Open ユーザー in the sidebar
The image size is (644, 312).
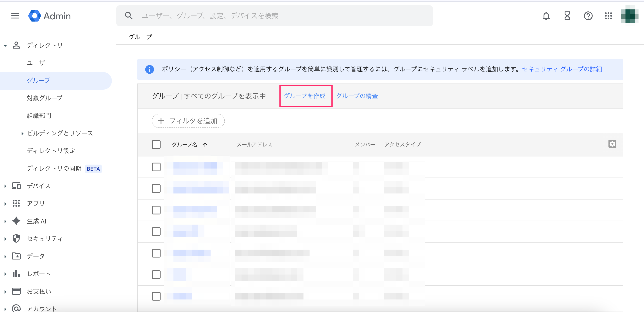click(39, 63)
